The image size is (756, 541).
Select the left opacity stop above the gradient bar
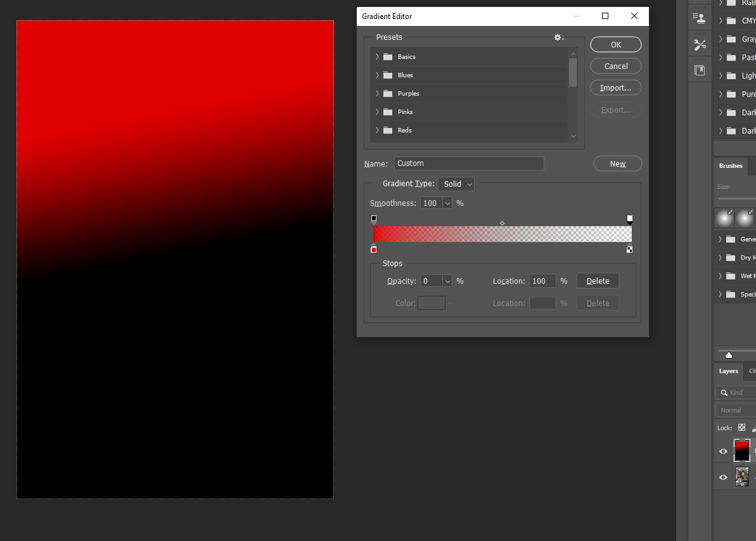[x=374, y=218]
